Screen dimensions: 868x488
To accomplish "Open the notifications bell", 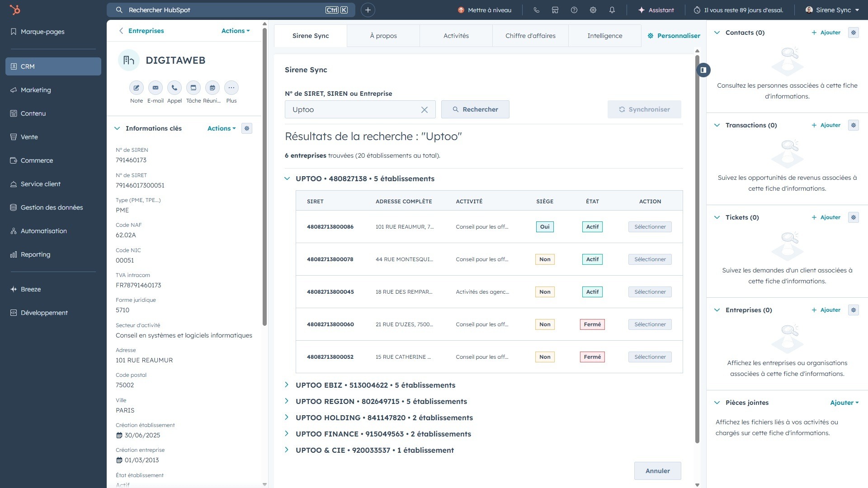I will (612, 9).
